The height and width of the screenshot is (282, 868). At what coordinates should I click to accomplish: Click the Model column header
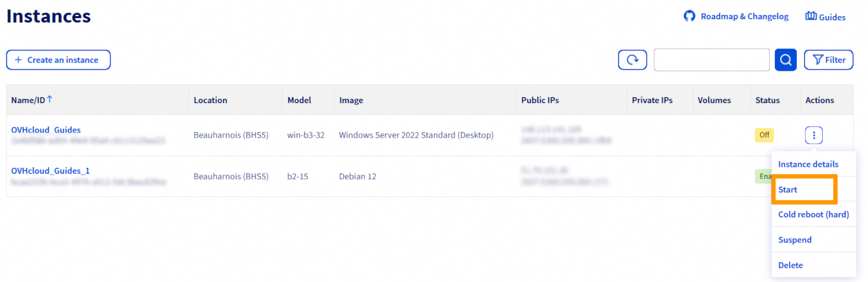point(299,100)
